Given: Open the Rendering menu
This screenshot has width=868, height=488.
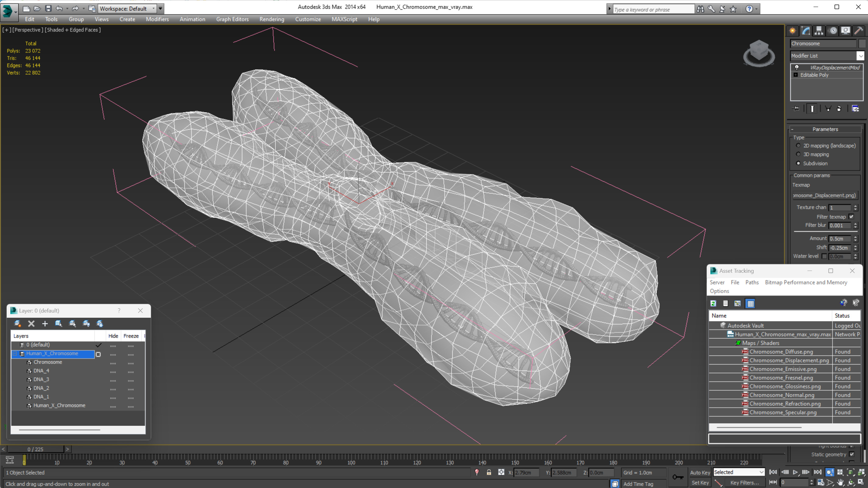Looking at the screenshot, I should pyautogui.click(x=272, y=19).
